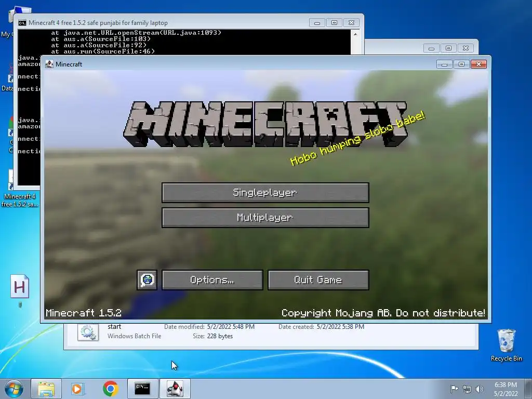Switch to the Java Minecraft taskbar item
532x399 pixels.
coord(175,389)
